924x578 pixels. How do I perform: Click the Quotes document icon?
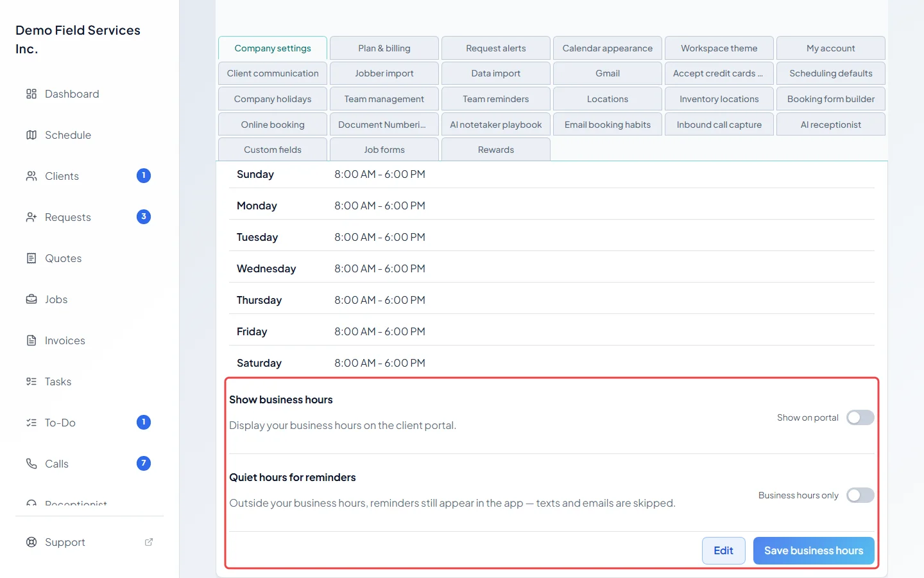point(31,258)
